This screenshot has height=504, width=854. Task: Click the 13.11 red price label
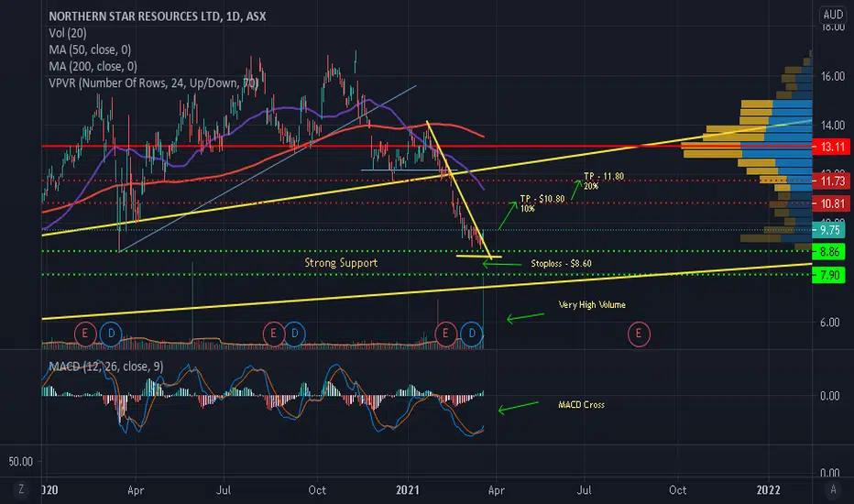pos(830,147)
